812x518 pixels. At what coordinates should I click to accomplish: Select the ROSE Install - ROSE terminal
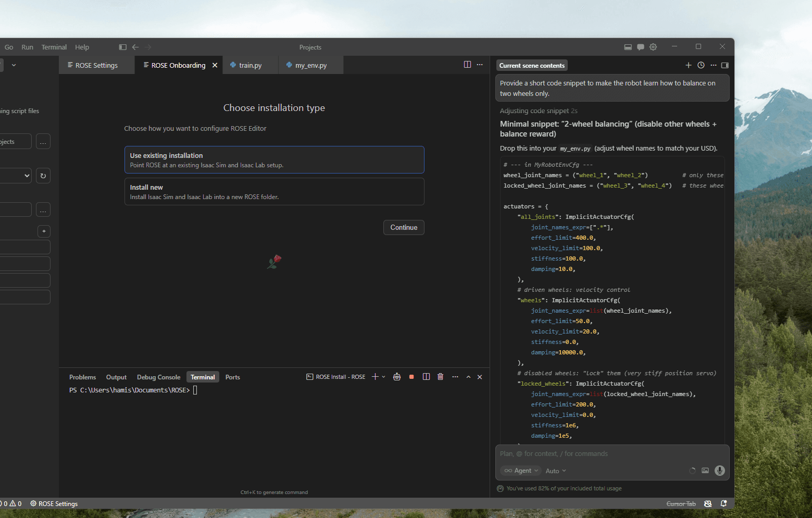pos(336,377)
